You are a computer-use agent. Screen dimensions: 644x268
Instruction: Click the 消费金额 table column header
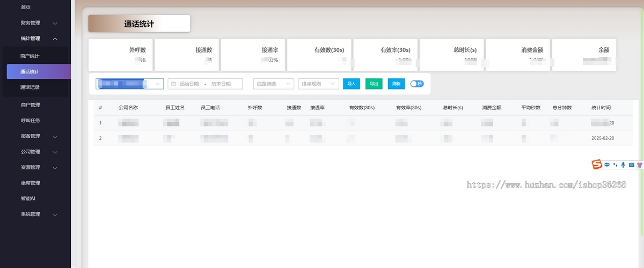[492, 108]
